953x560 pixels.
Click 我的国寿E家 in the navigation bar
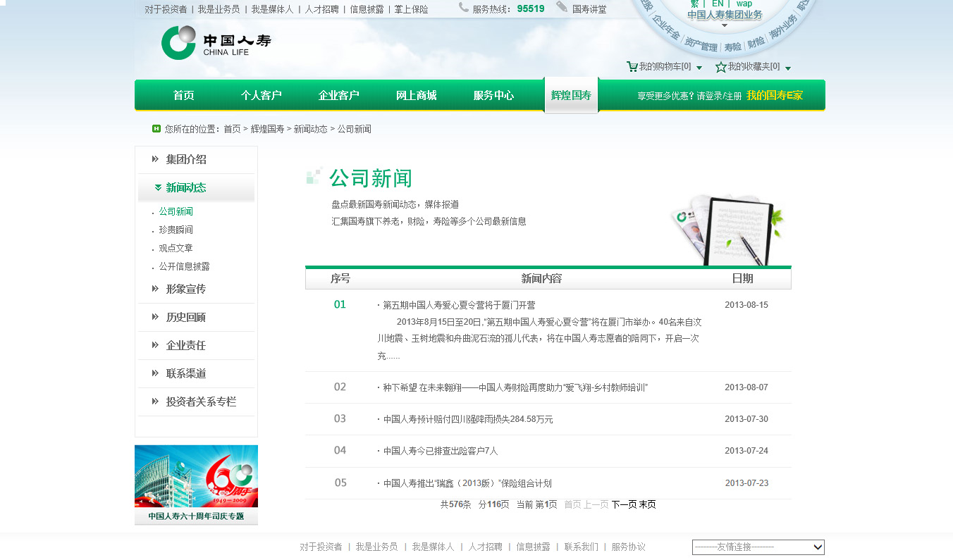coord(775,96)
